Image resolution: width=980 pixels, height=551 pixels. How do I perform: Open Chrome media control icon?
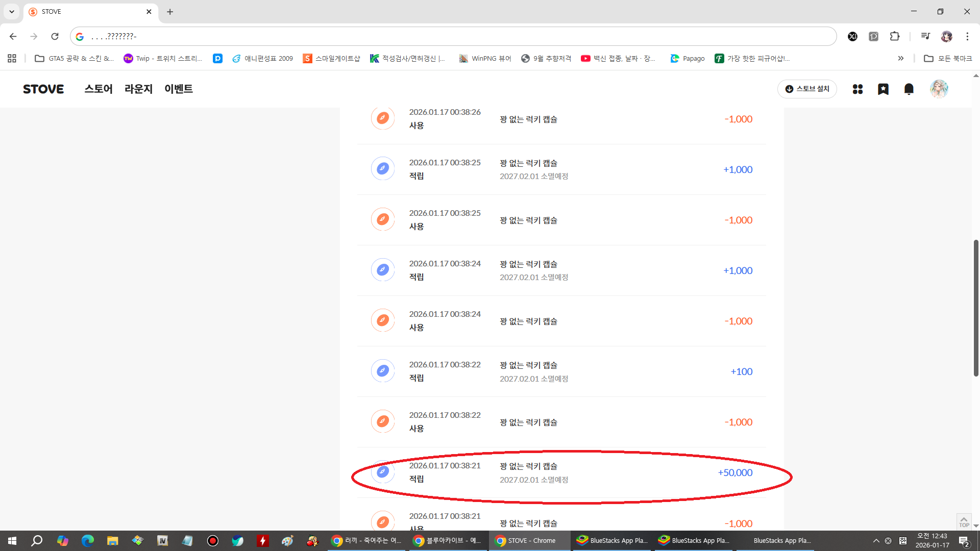tap(925, 36)
